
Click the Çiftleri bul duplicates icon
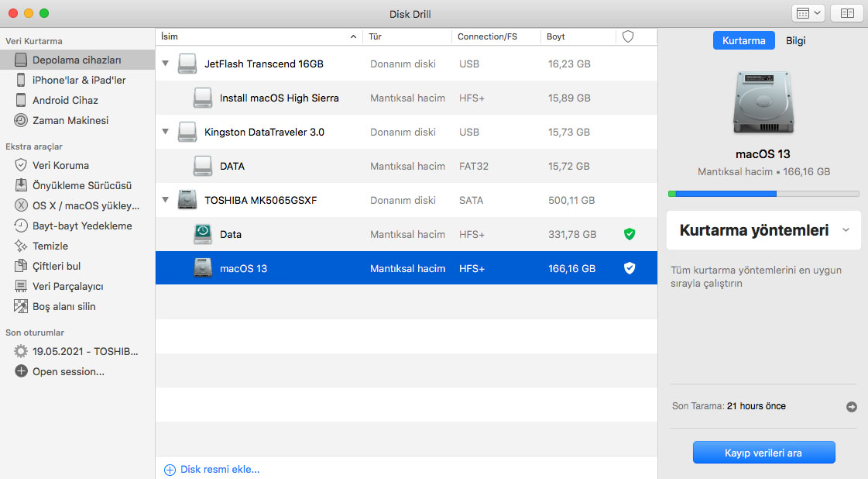[21, 266]
